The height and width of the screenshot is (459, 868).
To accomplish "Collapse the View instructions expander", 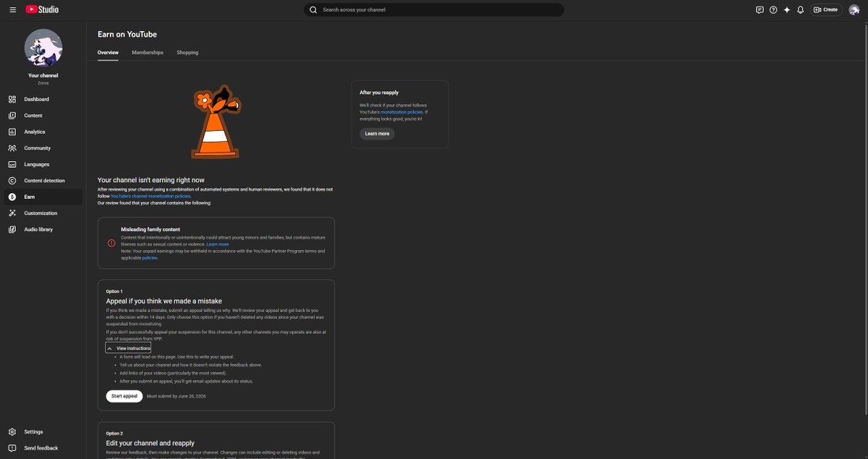I will coord(128,348).
